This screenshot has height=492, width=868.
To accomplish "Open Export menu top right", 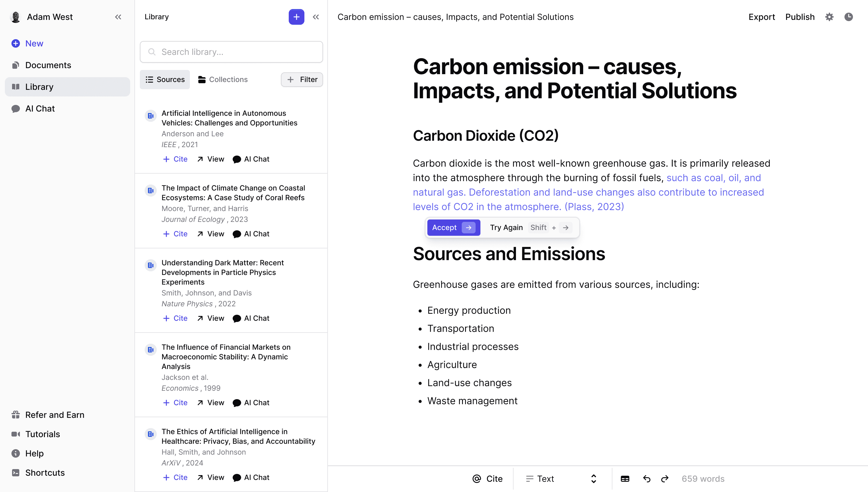I will [763, 17].
